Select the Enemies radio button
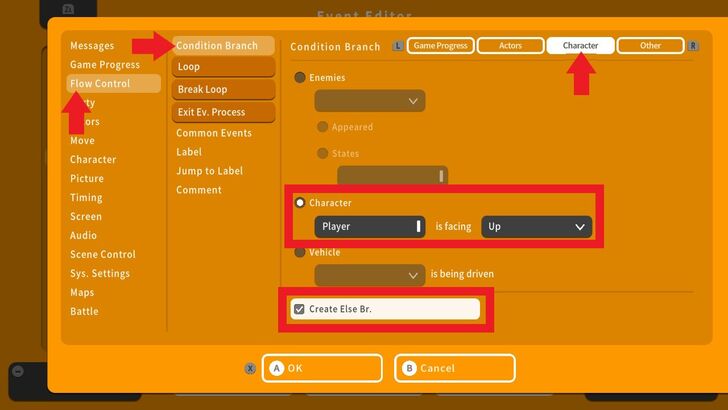The image size is (728, 410). pyautogui.click(x=300, y=77)
